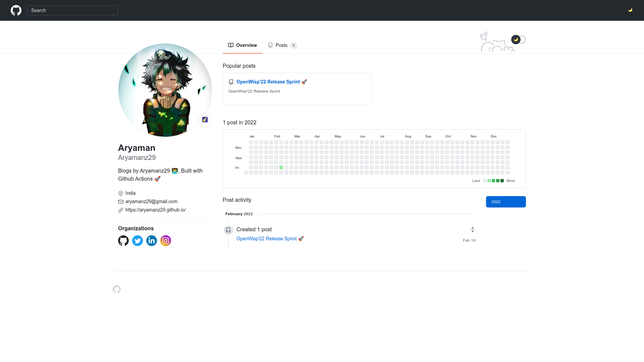Image resolution: width=644 pixels, height=362 pixels.
Task: Click the February 2022 timeline heading
Action: click(x=239, y=214)
